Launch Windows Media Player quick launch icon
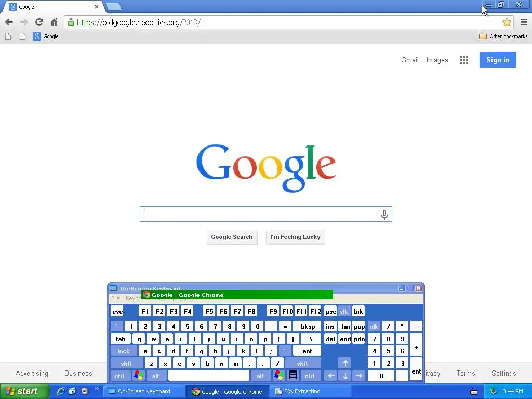 tap(85, 391)
